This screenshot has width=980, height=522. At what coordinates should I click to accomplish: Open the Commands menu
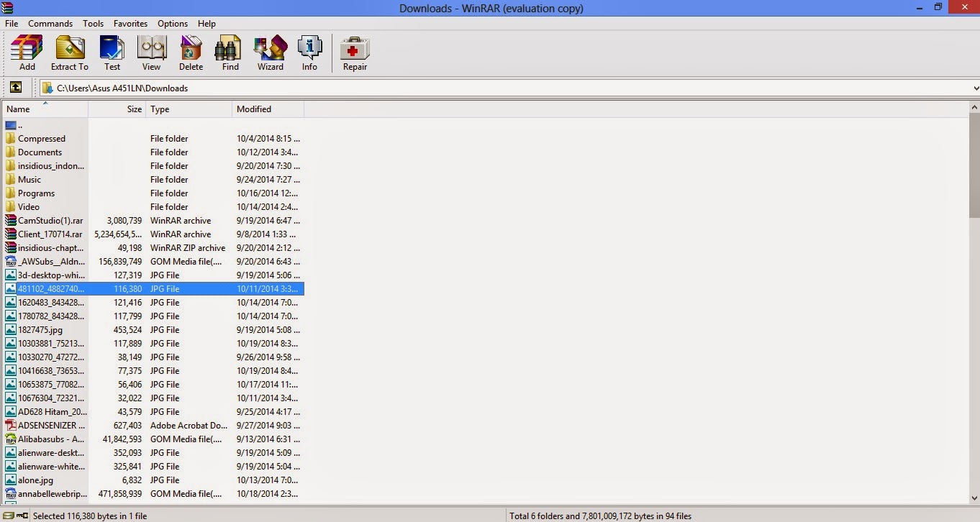pyautogui.click(x=50, y=24)
